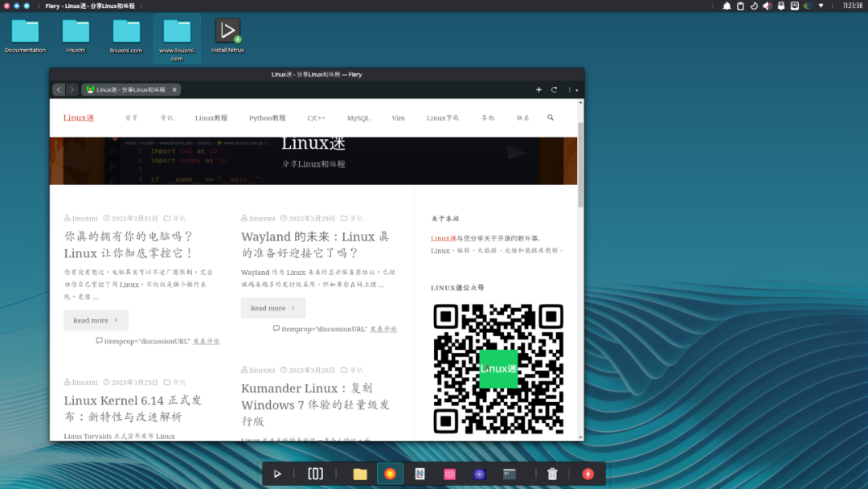The image size is (868, 489).
Task: Open the Python教程 nav item
Action: click(x=268, y=118)
